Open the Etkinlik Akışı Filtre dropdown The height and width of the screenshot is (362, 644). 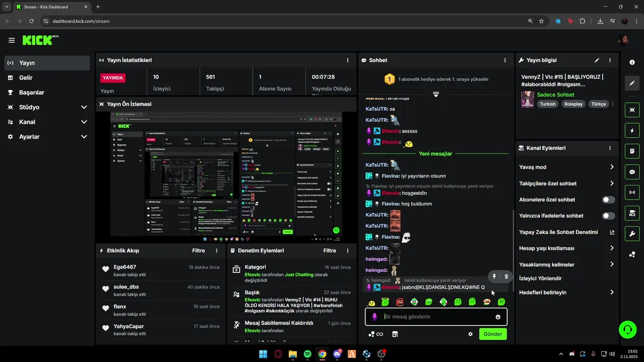199,250
